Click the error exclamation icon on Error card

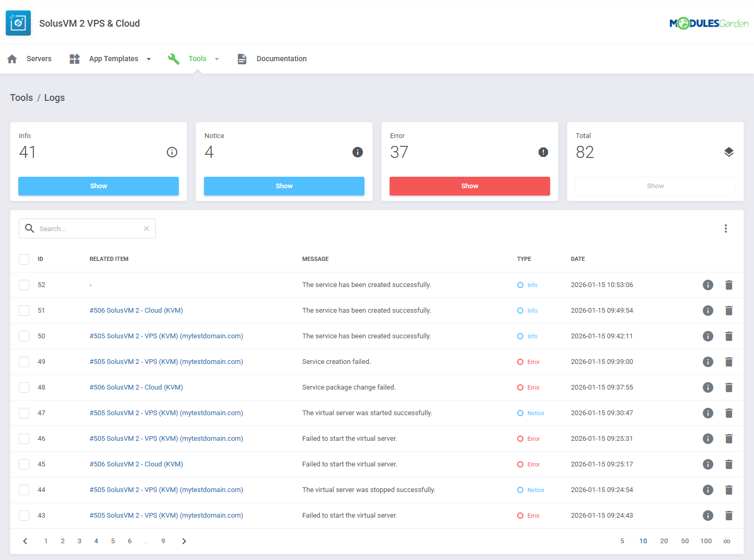(x=543, y=152)
